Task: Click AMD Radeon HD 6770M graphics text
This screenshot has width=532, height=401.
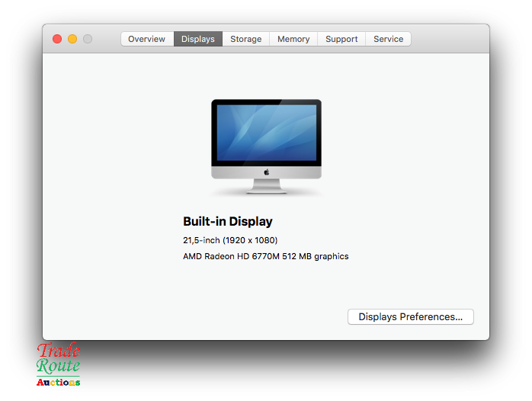Action: [x=266, y=256]
